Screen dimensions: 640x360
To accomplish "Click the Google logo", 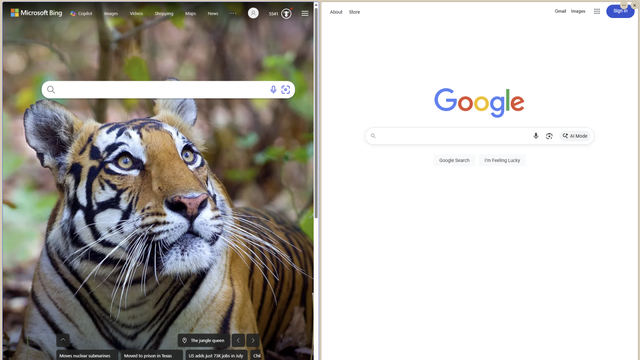I will (479, 103).
